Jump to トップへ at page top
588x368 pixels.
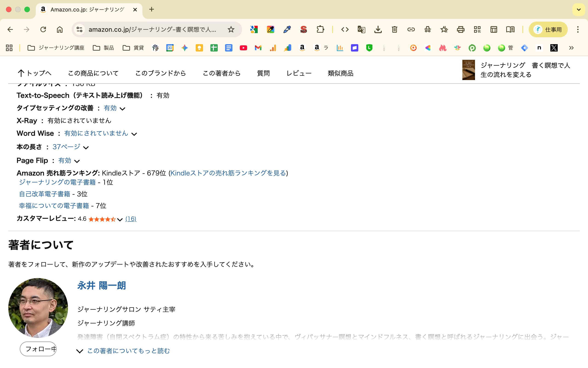[x=34, y=73]
